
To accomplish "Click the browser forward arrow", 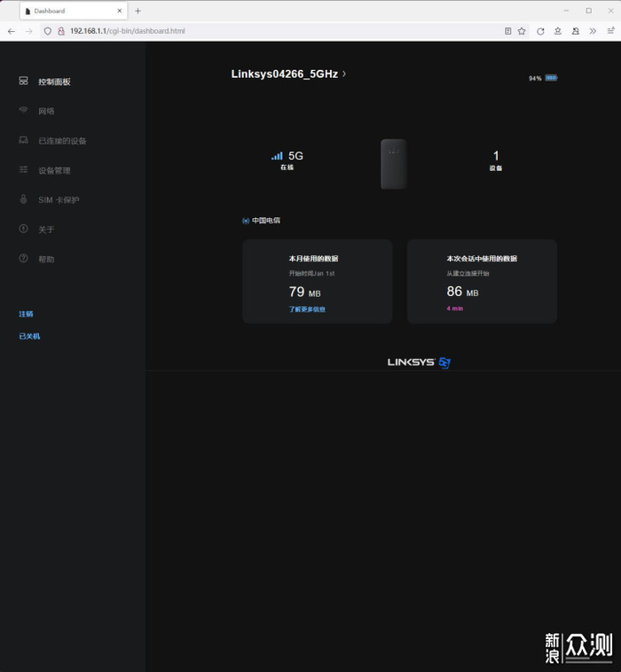I will (28, 31).
